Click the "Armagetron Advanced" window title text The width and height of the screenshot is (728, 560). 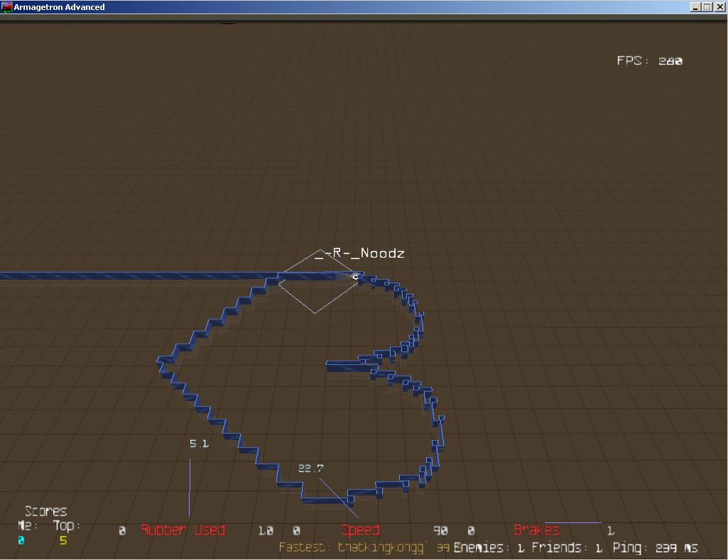pyautogui.click(x=59, y=7)
